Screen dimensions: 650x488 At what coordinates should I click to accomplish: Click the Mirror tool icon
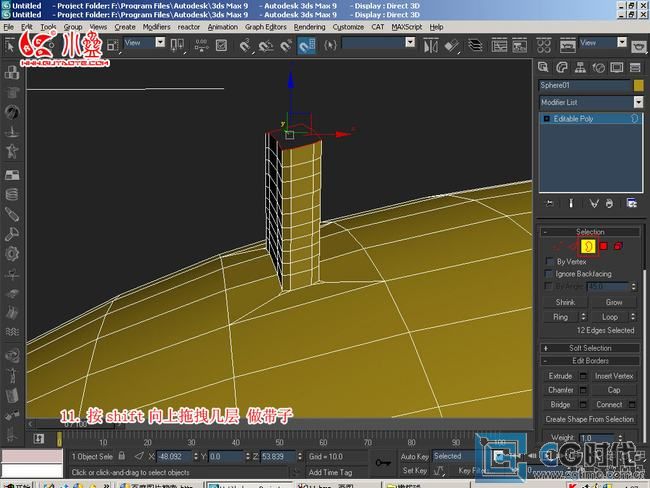pos(431,45)
